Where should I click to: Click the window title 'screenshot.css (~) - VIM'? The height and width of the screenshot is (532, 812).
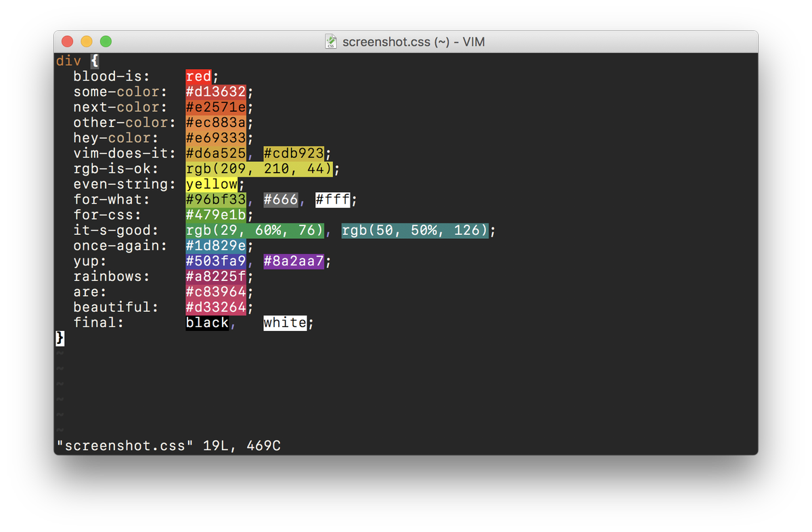coord(413,42)
